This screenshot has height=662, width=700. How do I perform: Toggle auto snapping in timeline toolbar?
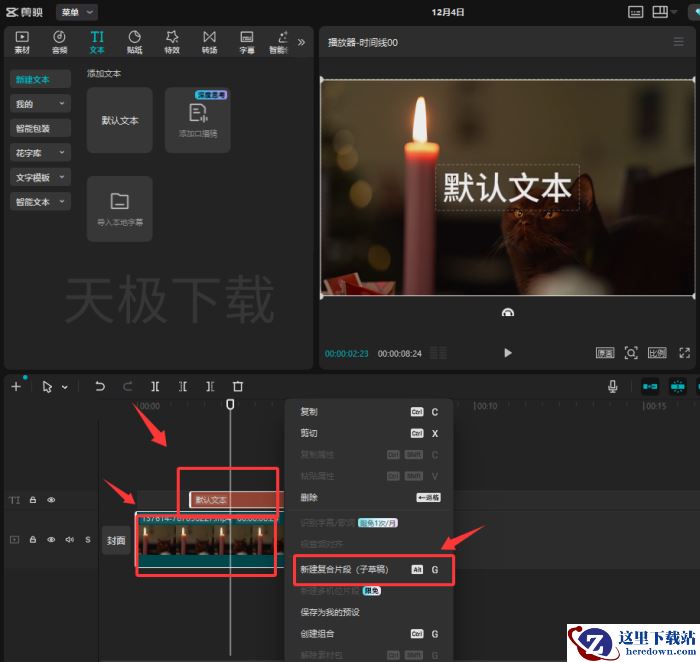[678, 386]
